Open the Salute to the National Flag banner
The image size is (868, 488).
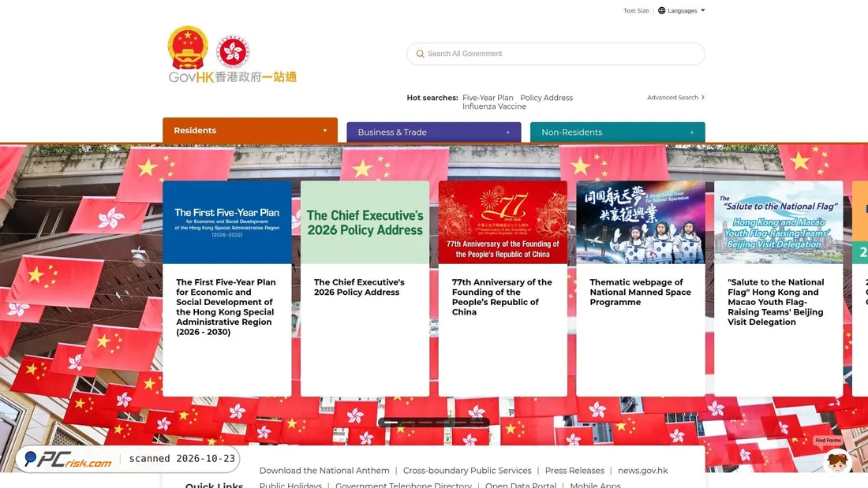tap(778, 222)
